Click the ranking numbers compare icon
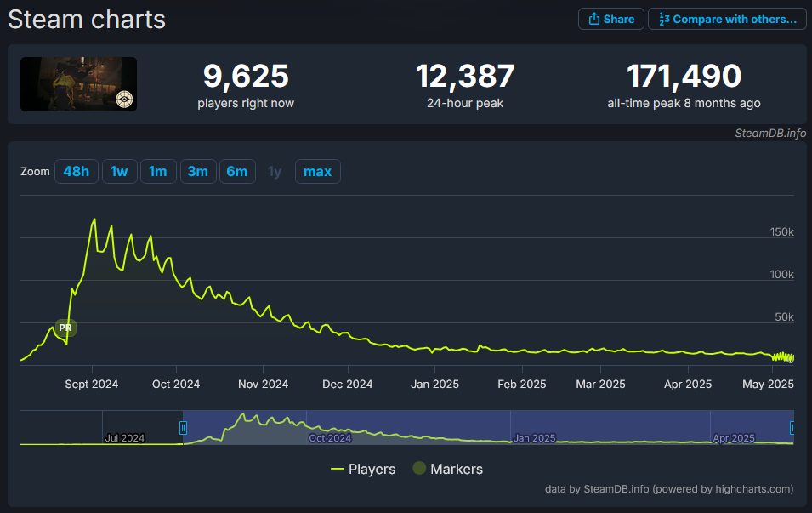The width and height of the screenshot is (812, 513). 664,20
